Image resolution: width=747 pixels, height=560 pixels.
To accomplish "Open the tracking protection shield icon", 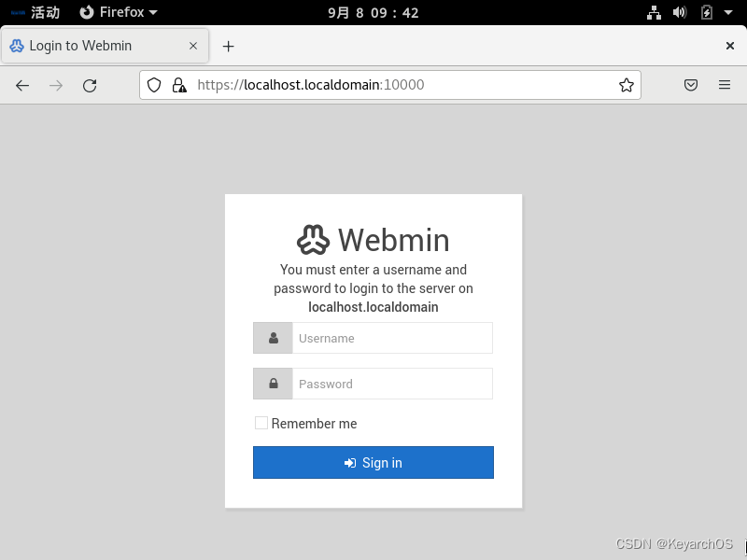I will pyautogui.click(x=154, y=85).
